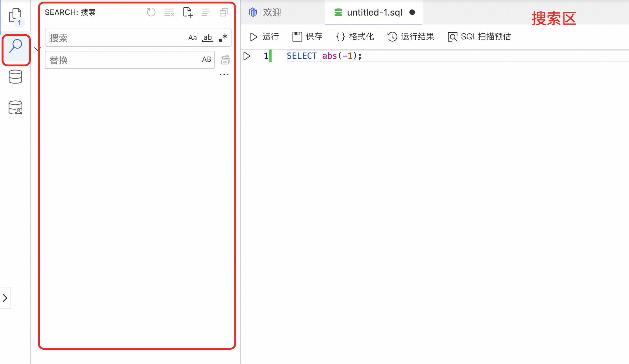629x364 pixels.
Task: Open the database cylinder sidebar icon
Action: click(15, 77)
